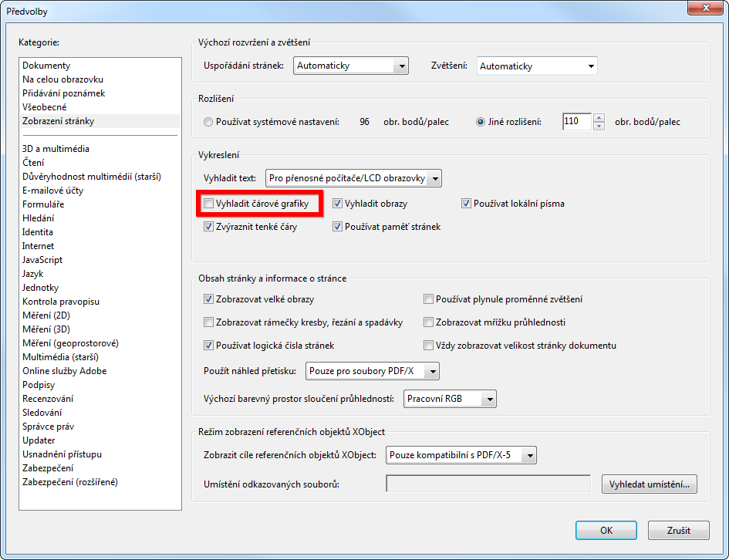Open Použít náhled přetisku dropdown
729x560 pixels.
[373, 371]
